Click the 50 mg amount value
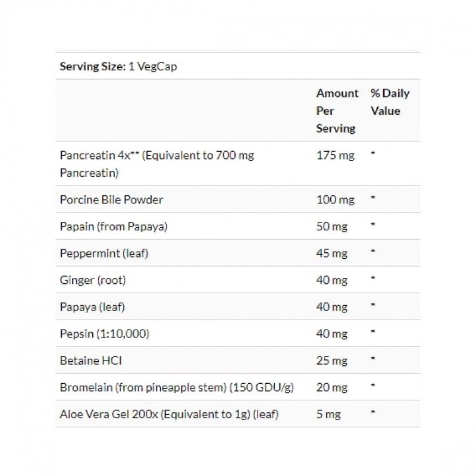The height and width of the screenshot is (476, 476). tap(333, 227)
